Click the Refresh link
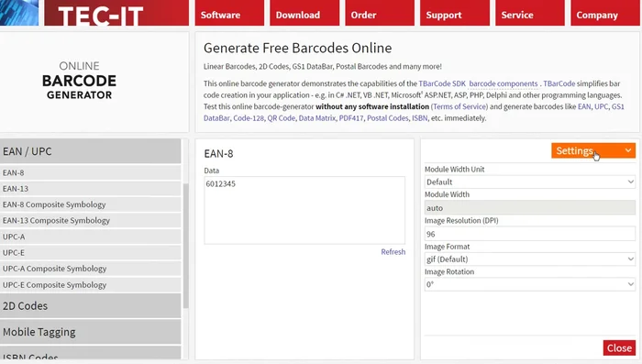The image size is (642, 364). tap(393, 252)
